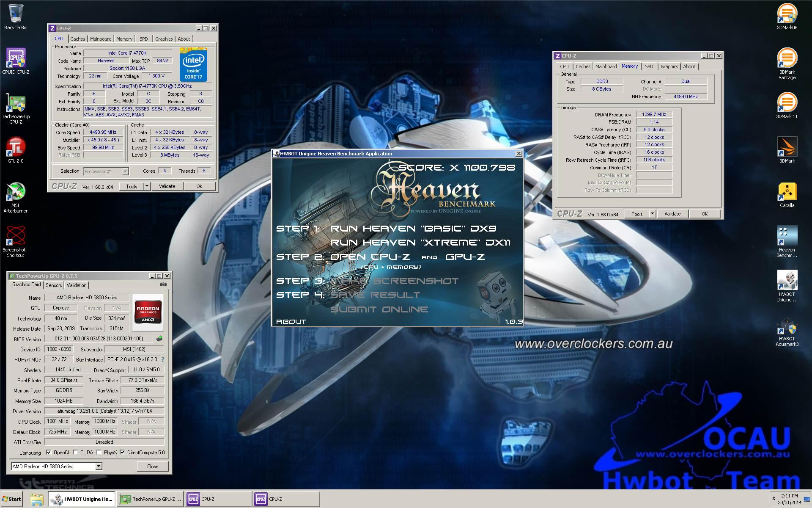Close the HWBOT Heaven Benchmark window
The image size is (812, 508).
518,154
